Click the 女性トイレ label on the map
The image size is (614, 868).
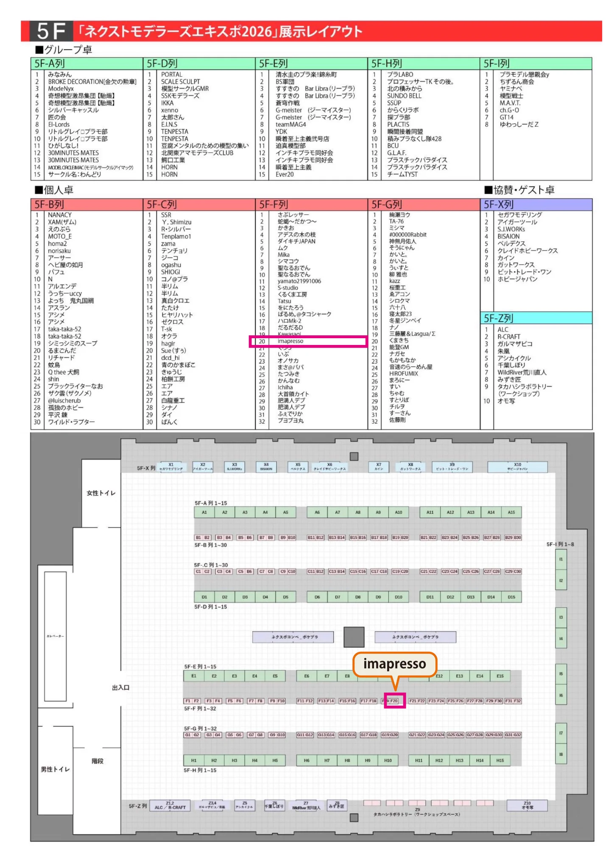pyautogui.click(x=101, y=493)
